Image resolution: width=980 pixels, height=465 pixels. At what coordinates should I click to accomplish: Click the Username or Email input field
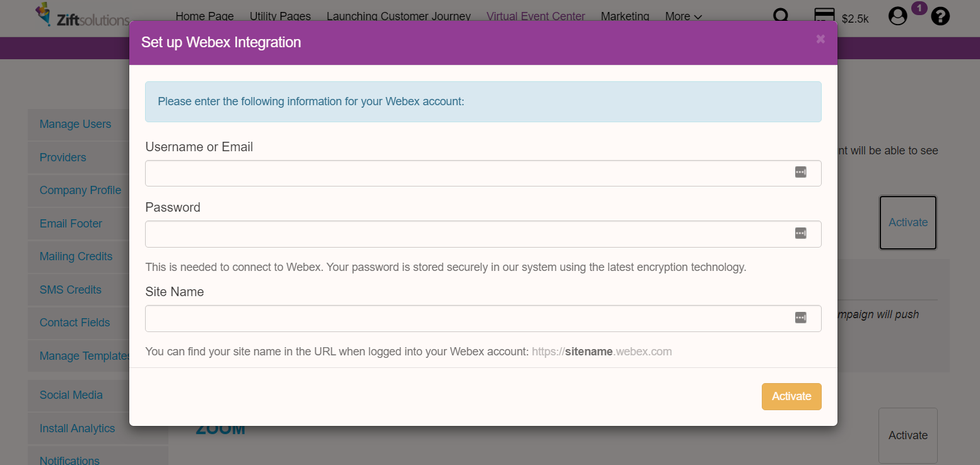(x=483, y=173)
